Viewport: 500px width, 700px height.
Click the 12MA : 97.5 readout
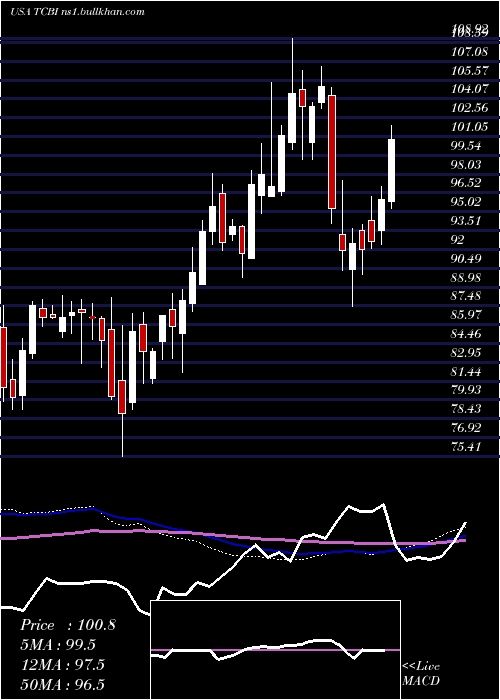(x=62, y=665)
